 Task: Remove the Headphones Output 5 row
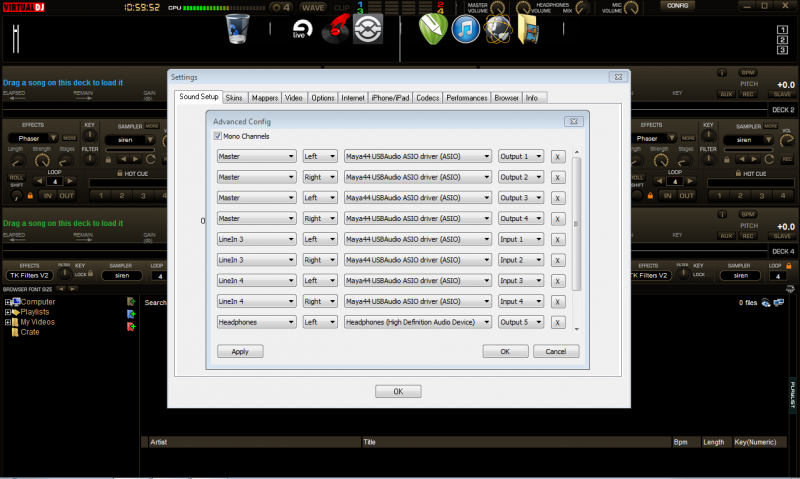click(558, 322)
